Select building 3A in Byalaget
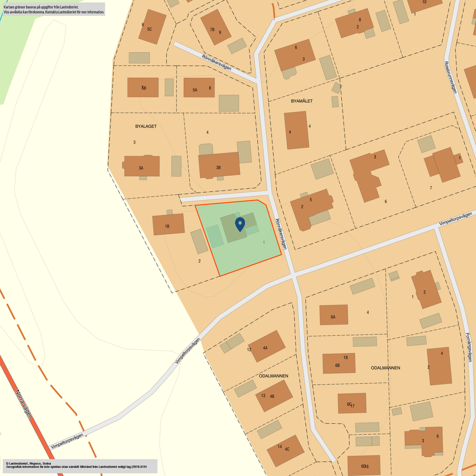This screenshot has width=476, height=476. click(142, 166)
